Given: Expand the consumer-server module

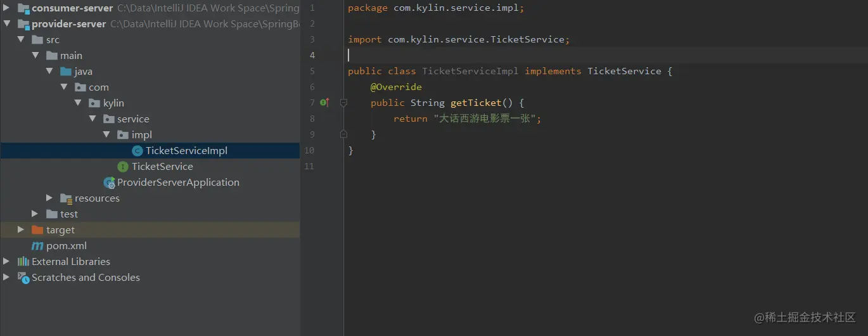Looking at the screenshot, I should coord(6,8).
